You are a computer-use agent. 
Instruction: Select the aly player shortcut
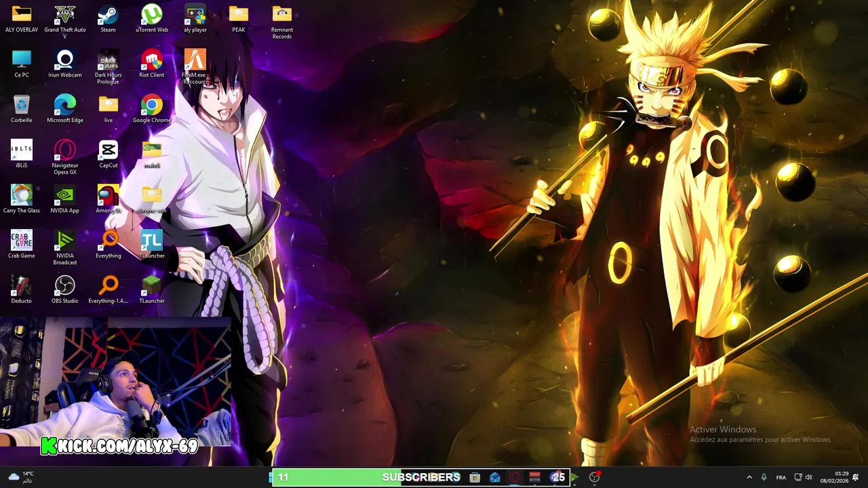[x=195, y=19]
